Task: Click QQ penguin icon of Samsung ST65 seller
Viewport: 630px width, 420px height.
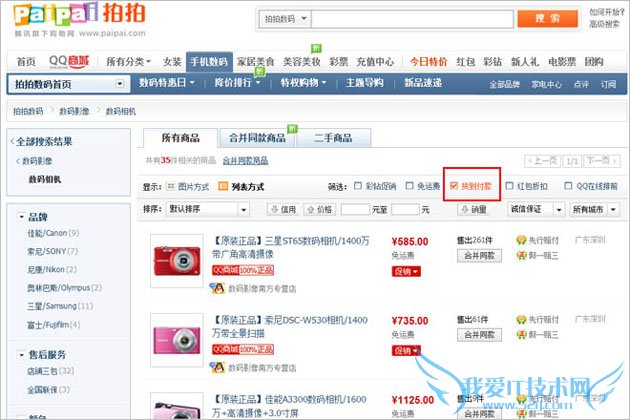Action: point(217,288)
